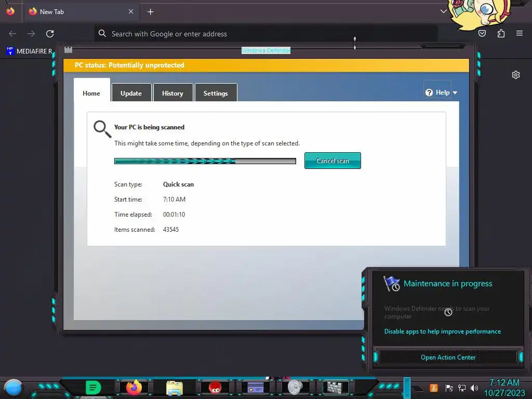Click the search magnifier in address bar
532x399 pixels.
102,33
